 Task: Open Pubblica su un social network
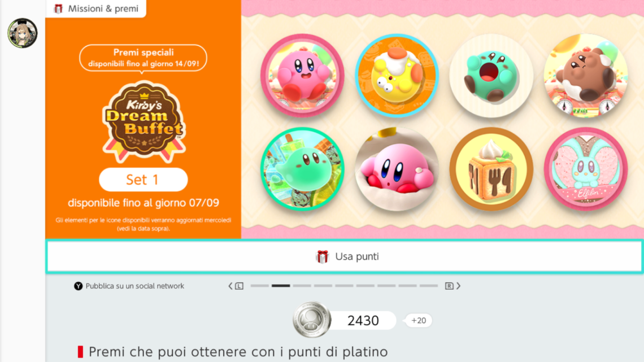[x=129, y=286]
